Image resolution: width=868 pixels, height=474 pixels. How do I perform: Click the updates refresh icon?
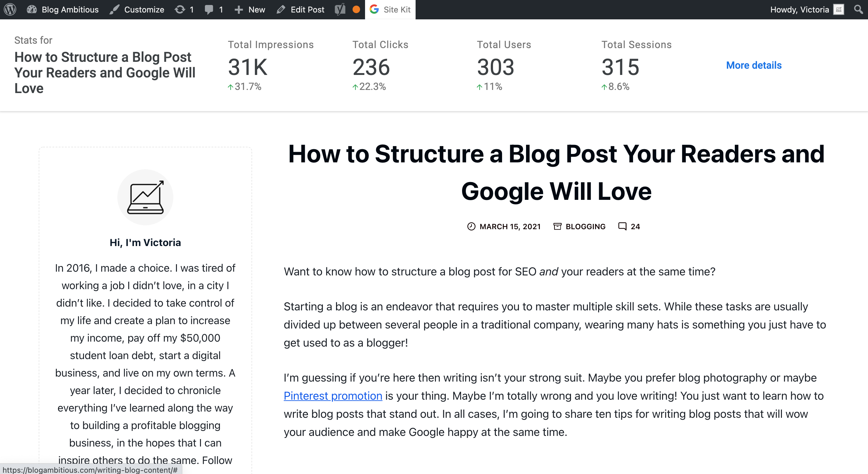click(180, 9)
